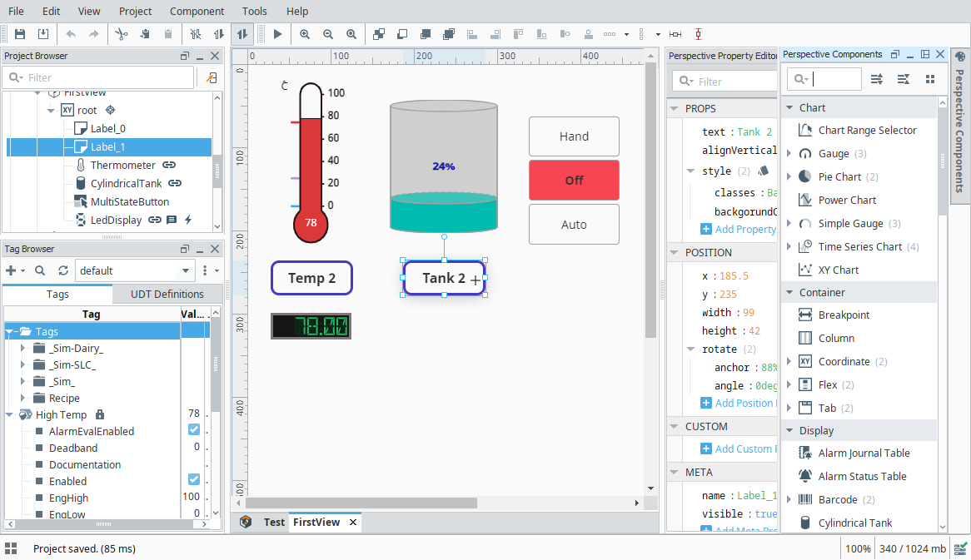
Task: Click the grid view icon in Perspective Components
Action: 930,79
